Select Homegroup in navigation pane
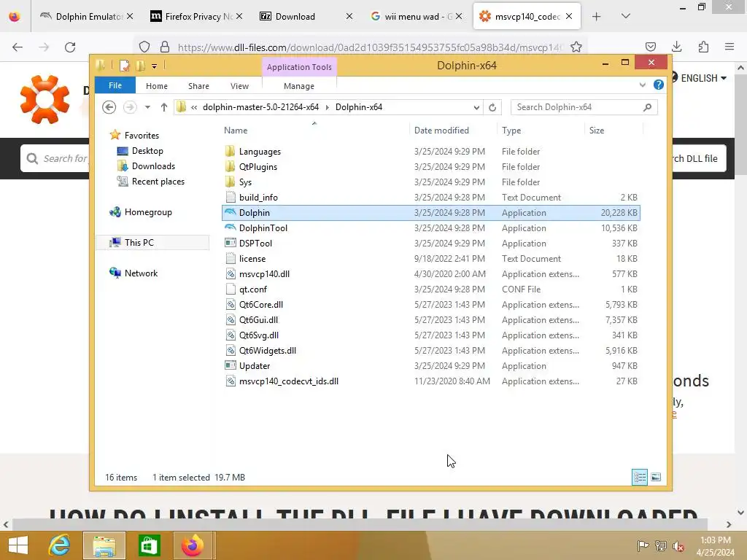 pos(148,212)
